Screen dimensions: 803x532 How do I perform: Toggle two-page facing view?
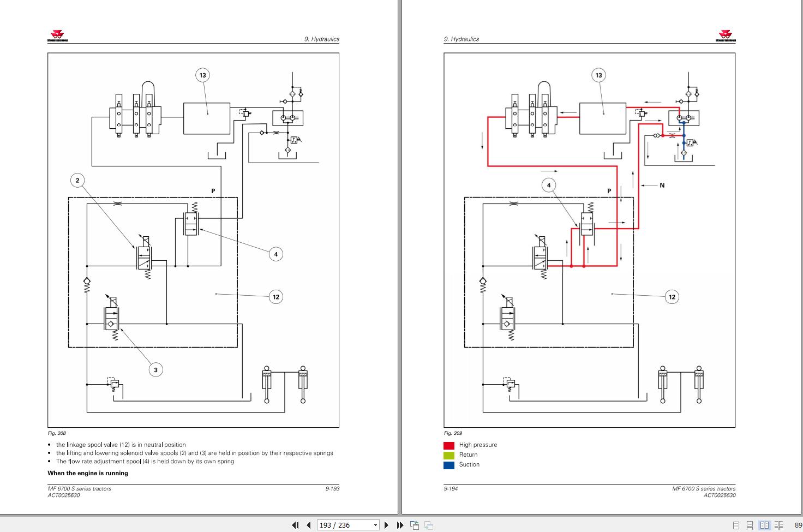[764, 525]
